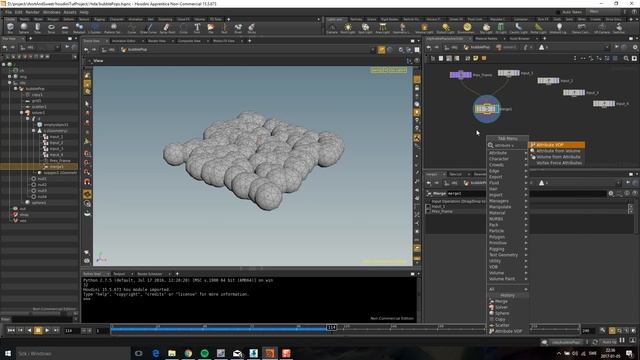
Task: Click stop button on playbar
Action: point(38,330)
